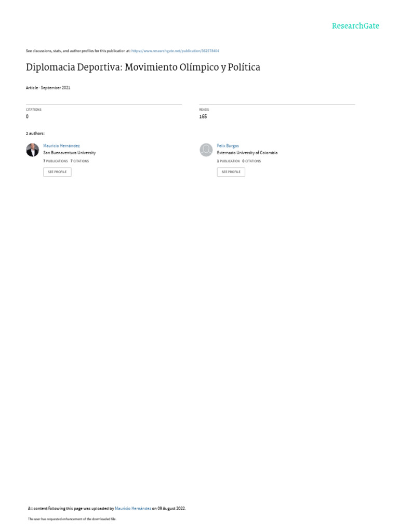
Task: Click the 7 Publications stat for Mauricio
Action: tap(56, 161)
